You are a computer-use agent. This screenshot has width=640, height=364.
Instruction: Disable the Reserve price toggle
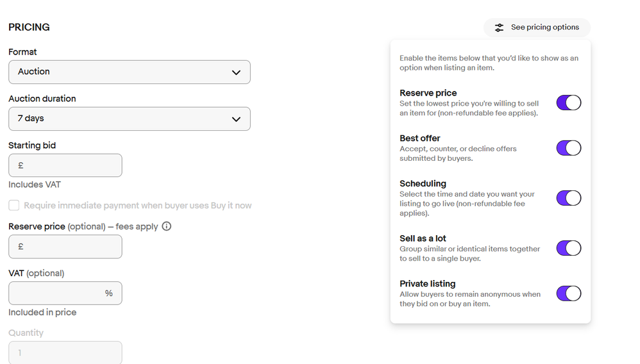[x=568, y=103]
